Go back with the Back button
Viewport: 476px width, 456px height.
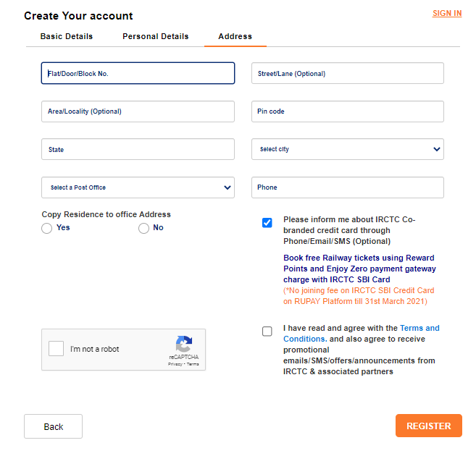click(x=53, y=426)
